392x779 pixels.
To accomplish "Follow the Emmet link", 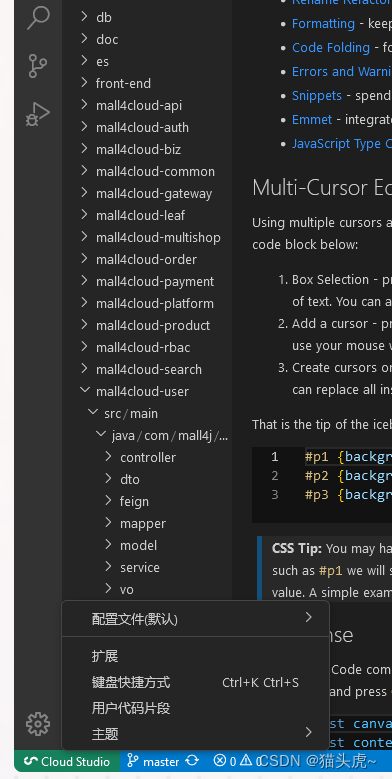I will point(312,119).
